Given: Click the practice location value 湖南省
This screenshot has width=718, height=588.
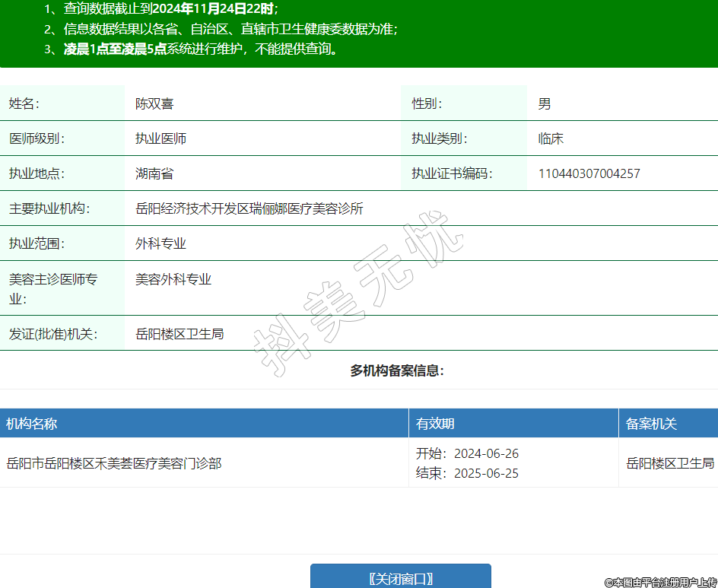Looking at the screenshot, I should click(x=154, y=173).
